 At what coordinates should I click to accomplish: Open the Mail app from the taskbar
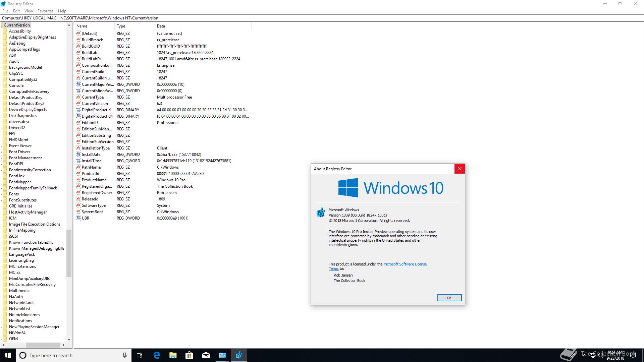(206, 355)
